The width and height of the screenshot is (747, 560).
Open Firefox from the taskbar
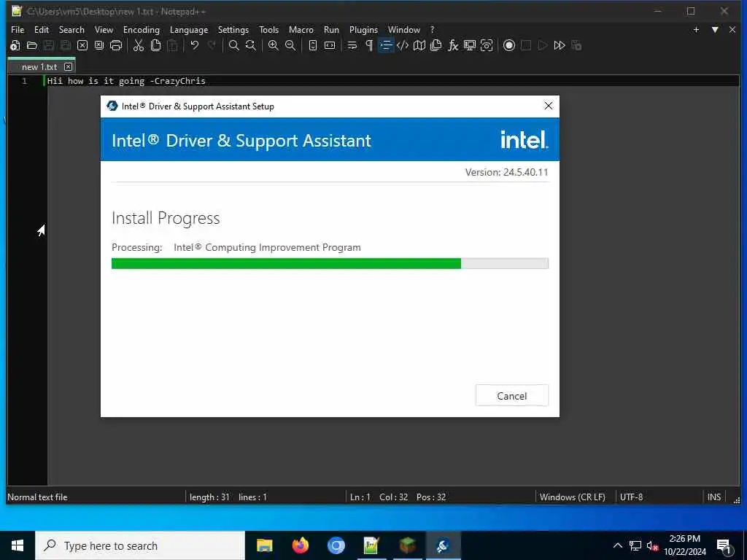[300, 545]
